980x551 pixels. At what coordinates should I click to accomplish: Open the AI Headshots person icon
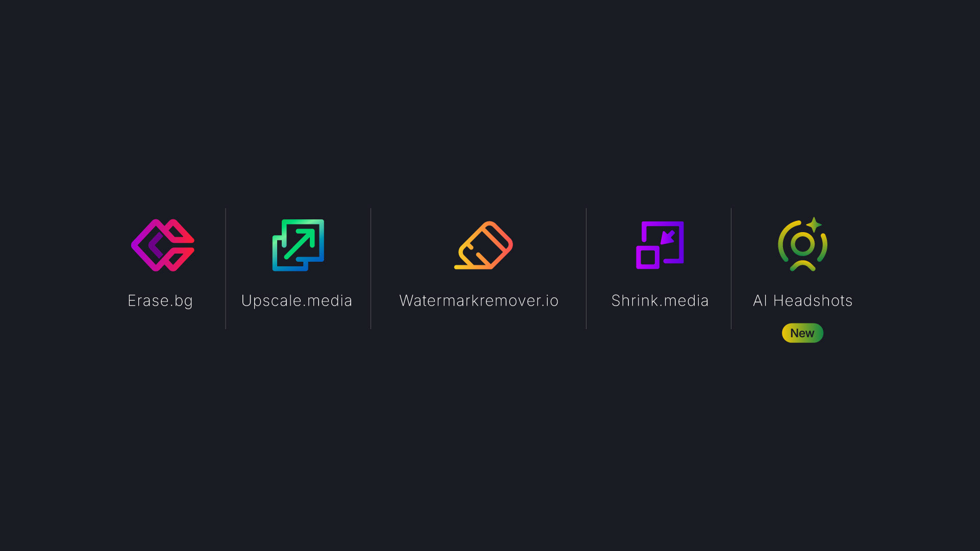803,244
